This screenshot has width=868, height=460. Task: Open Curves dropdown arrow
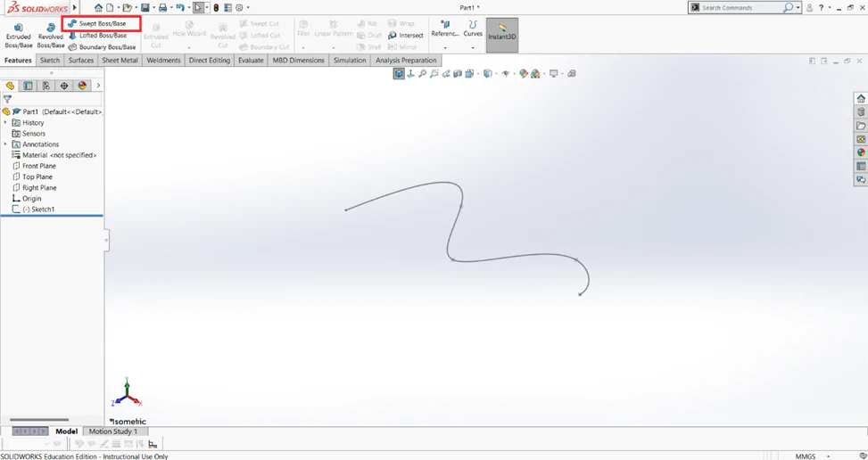click(x=473, y=48)
